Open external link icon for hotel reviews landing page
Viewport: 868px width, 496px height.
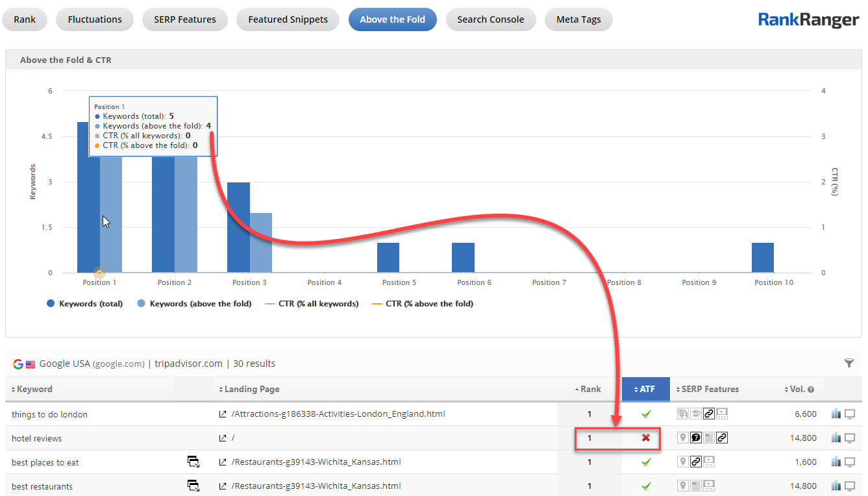click(223, 438)
